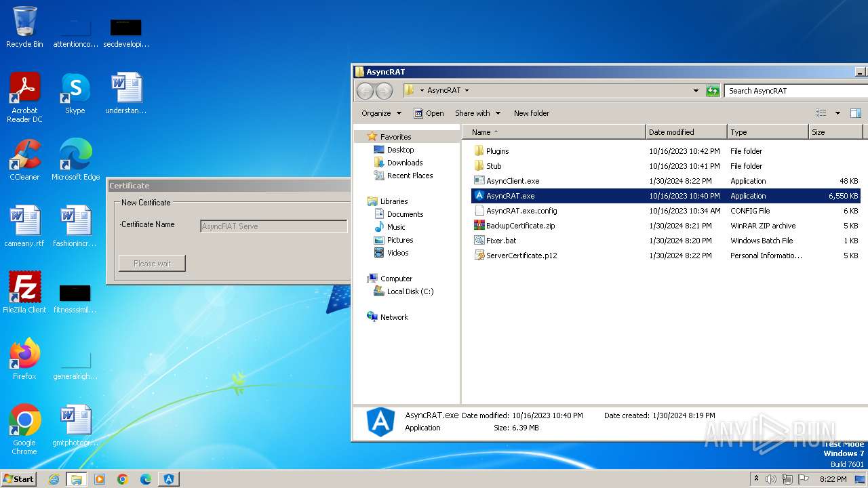The width and height of the screenshot is (868, 488).
Task: Open Windows Media Player taskbar icon
Action: (100, 479)
